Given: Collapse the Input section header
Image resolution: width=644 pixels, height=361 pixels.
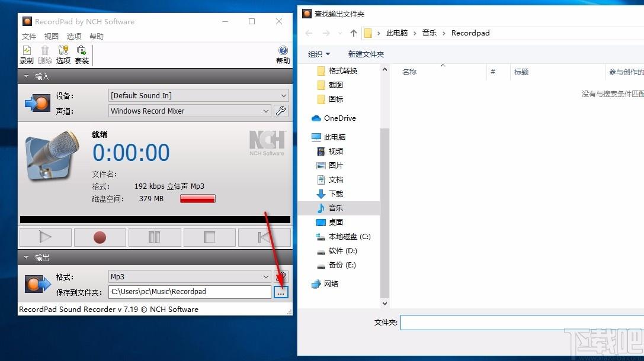Looking at the screenshot, I should pos(155,76).
